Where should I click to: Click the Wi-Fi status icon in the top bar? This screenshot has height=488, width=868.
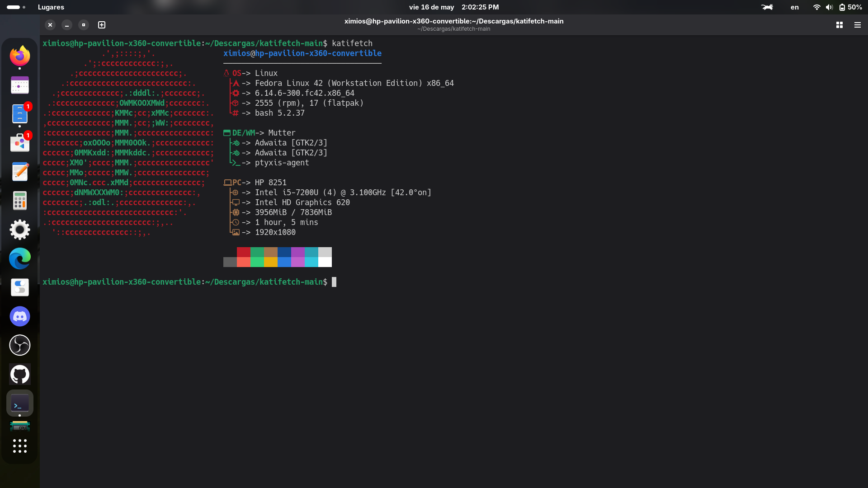tap(816, 7)
